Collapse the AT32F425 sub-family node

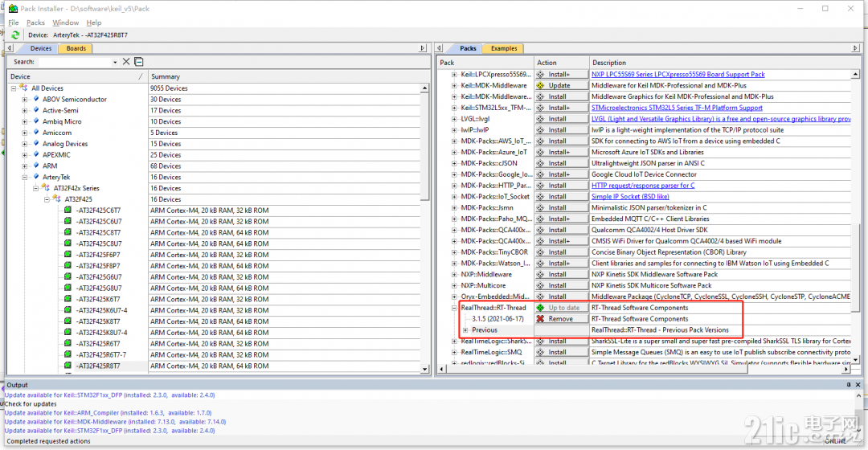[47, 199]
